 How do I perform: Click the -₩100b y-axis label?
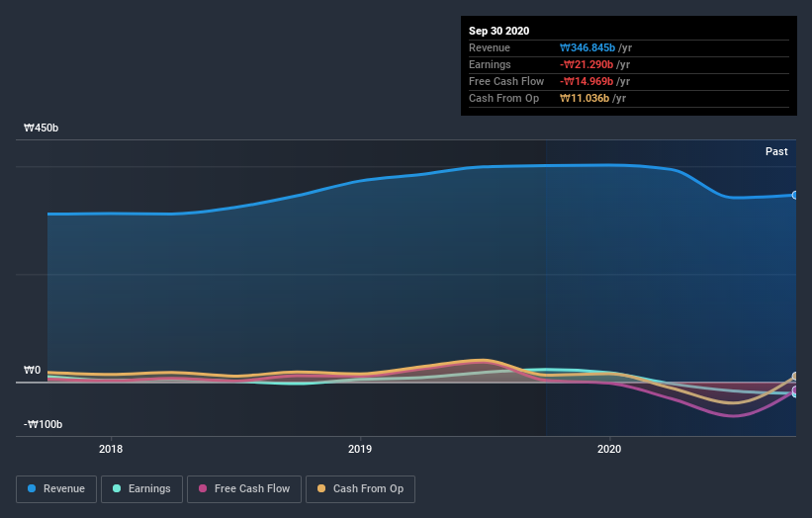43,424
